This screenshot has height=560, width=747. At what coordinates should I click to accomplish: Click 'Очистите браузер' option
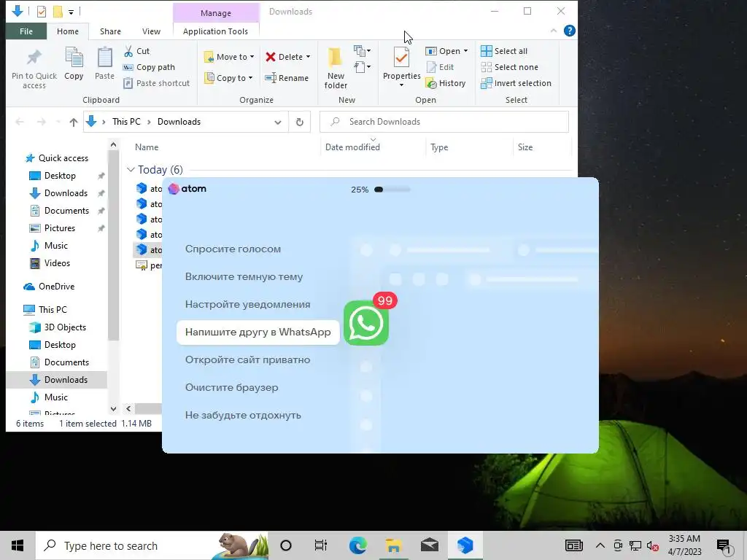click(231, 387)
